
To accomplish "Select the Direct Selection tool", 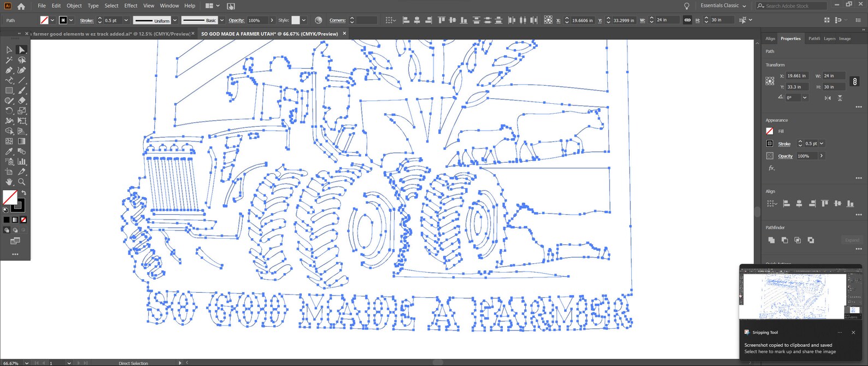I will 22,50.
